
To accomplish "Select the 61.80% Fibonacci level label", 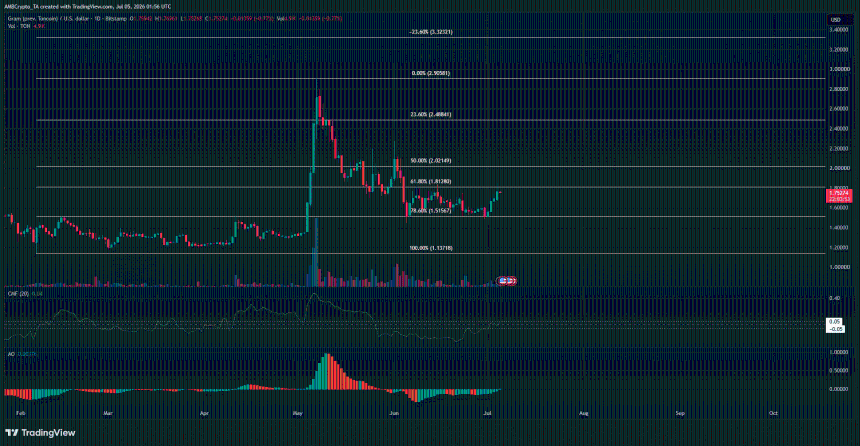I will coord(431,181).
